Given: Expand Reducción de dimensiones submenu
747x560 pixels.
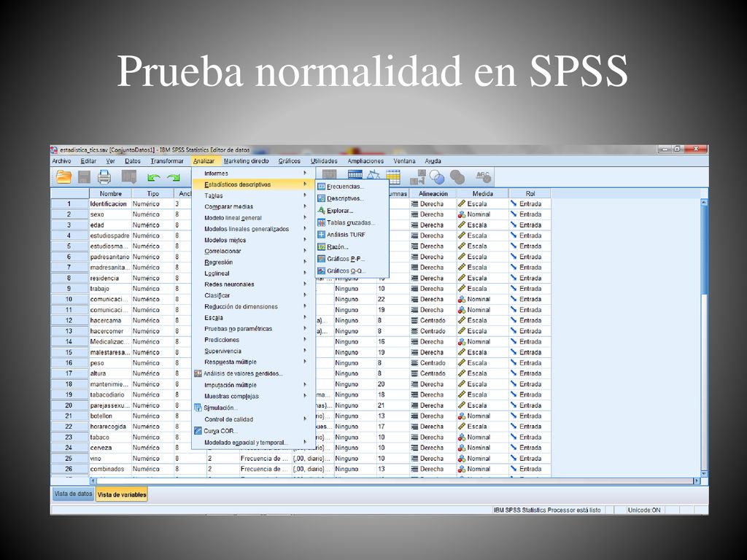Looking at the screenshot, I should (252, 307).
